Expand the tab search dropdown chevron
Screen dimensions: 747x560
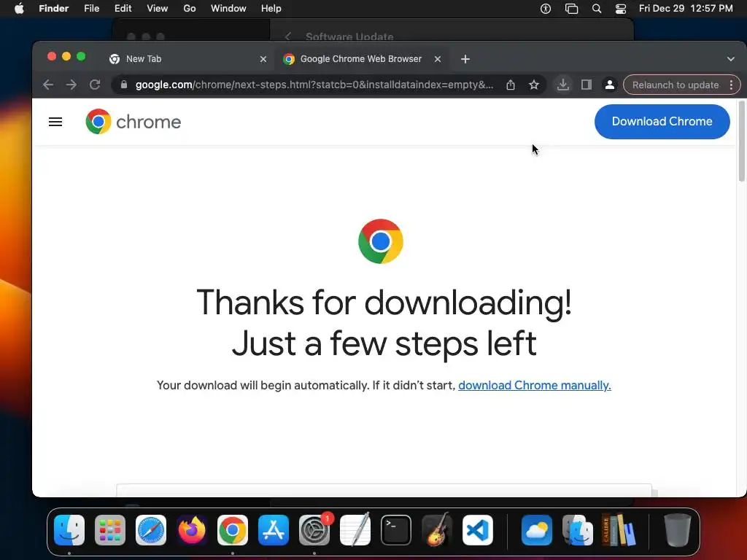click(731, 59)
